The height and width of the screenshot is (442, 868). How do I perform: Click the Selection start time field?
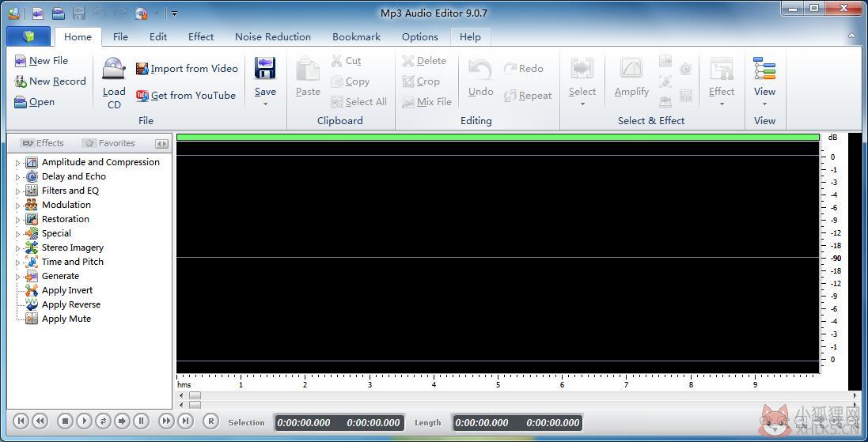click(304, 423)
